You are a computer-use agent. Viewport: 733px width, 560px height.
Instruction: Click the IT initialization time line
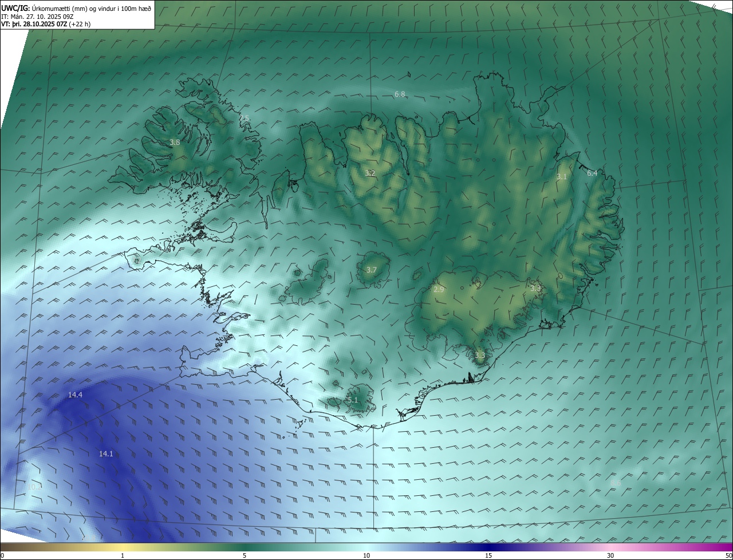pyautogui.click(x=36, y=16)
